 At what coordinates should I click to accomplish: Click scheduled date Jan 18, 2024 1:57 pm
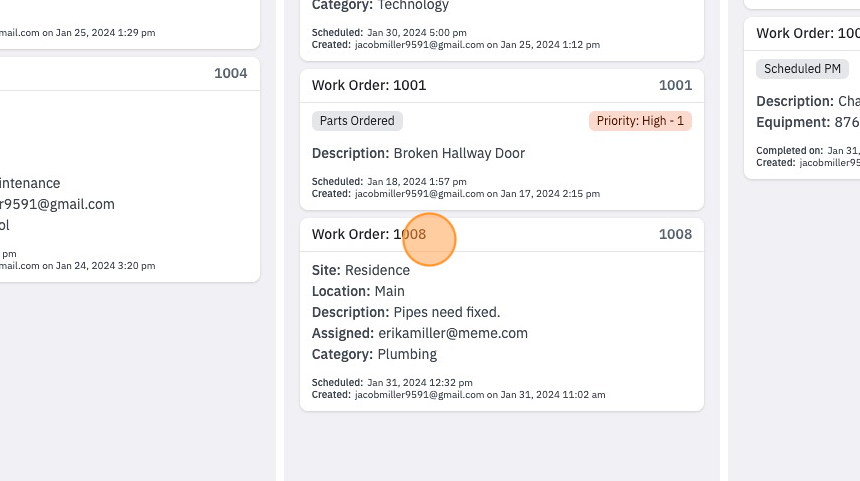[x=417, y=182]
